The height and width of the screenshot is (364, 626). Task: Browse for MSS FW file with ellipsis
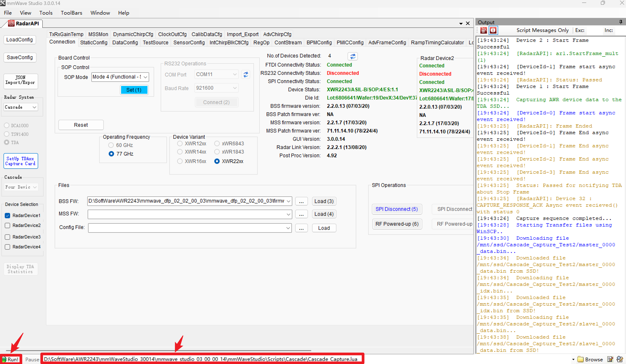301,214
